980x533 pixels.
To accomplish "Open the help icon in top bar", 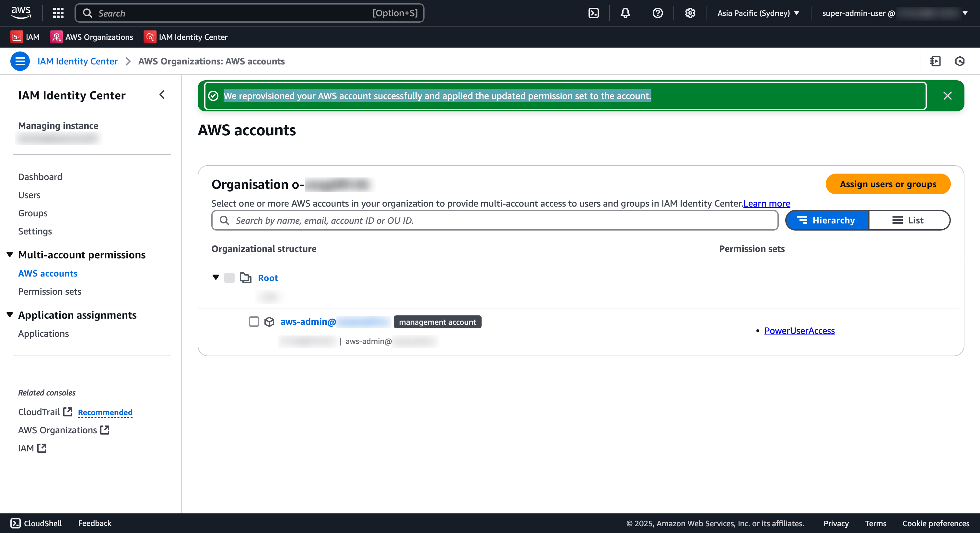I will (658, 13).
